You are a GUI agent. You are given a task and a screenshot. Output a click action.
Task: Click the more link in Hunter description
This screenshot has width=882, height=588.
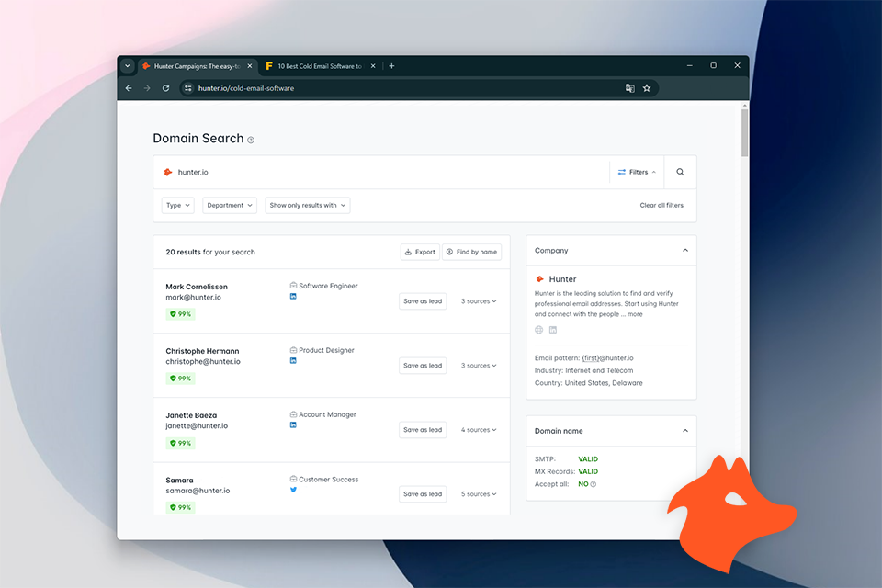click(x=635, y=314)
